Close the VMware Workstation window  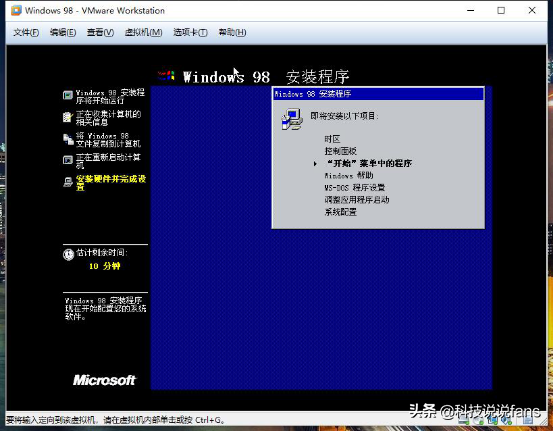(x=532, y=11)
